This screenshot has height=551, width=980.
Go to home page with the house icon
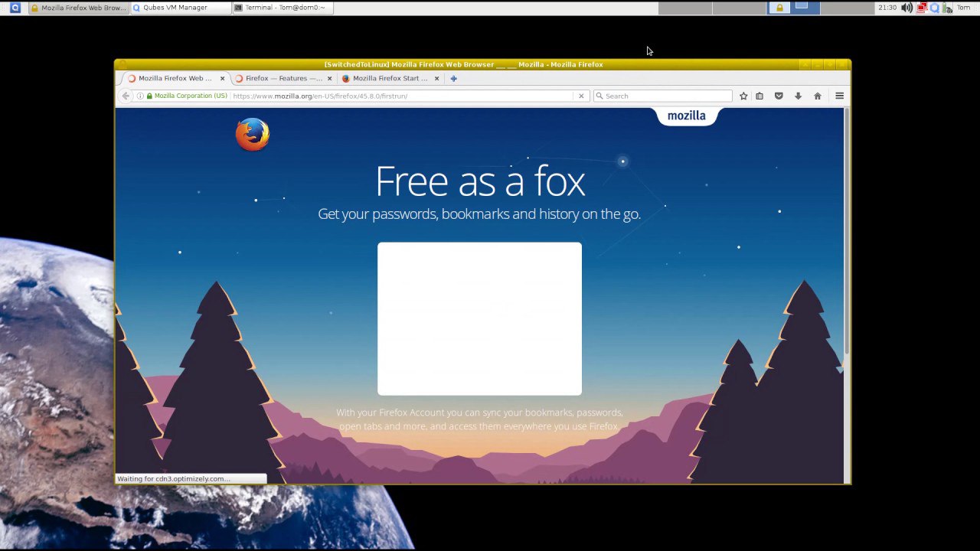coord(818,96)
